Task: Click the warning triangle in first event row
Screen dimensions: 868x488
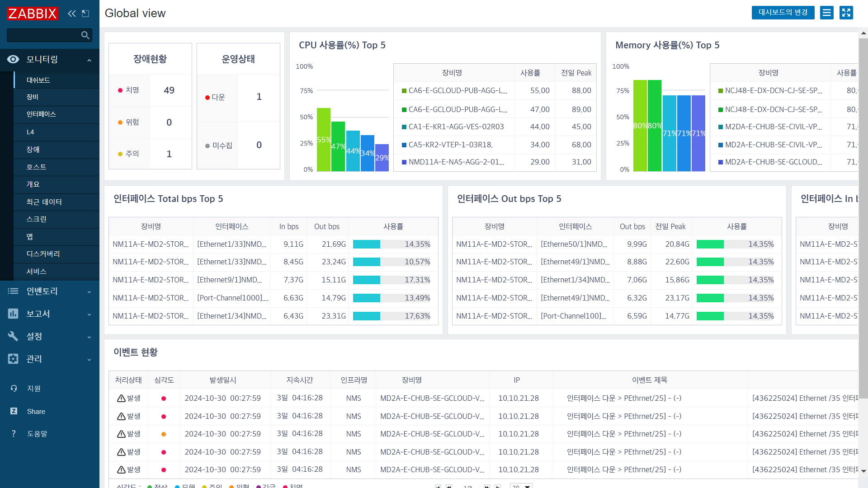Action: coord(121,398)
